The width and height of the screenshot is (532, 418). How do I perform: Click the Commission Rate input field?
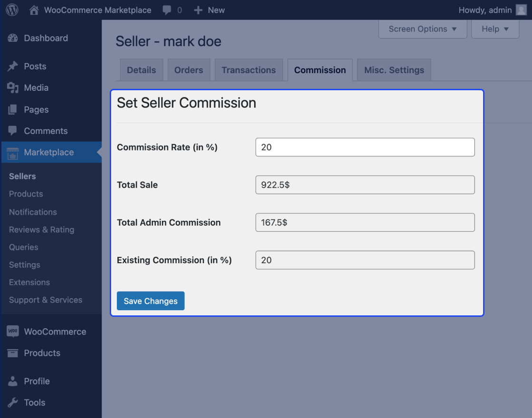[365, 147]
